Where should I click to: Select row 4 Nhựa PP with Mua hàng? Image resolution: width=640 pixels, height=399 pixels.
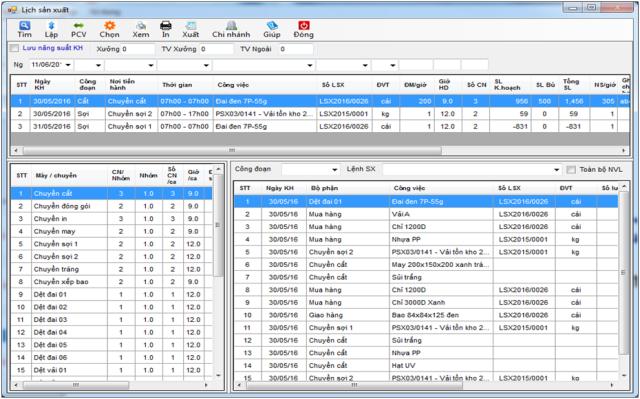point(427,239)
